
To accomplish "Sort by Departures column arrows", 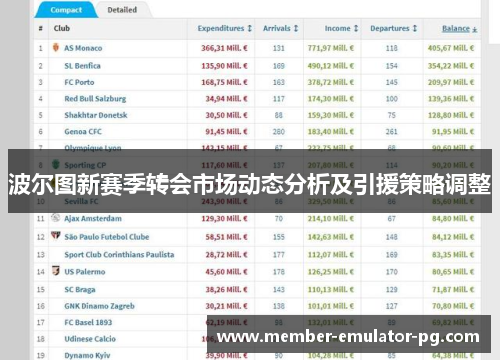I will point(415,28).
